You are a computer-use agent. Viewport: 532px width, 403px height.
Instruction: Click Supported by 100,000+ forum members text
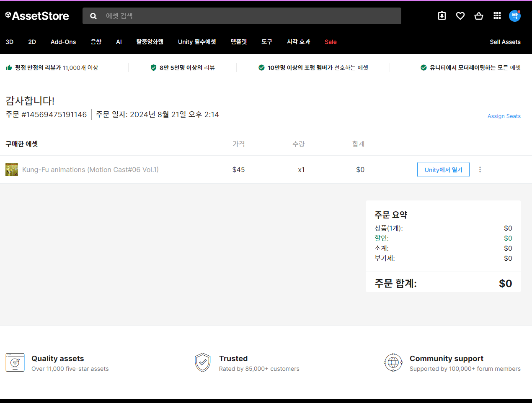click(x=465, y=369)
